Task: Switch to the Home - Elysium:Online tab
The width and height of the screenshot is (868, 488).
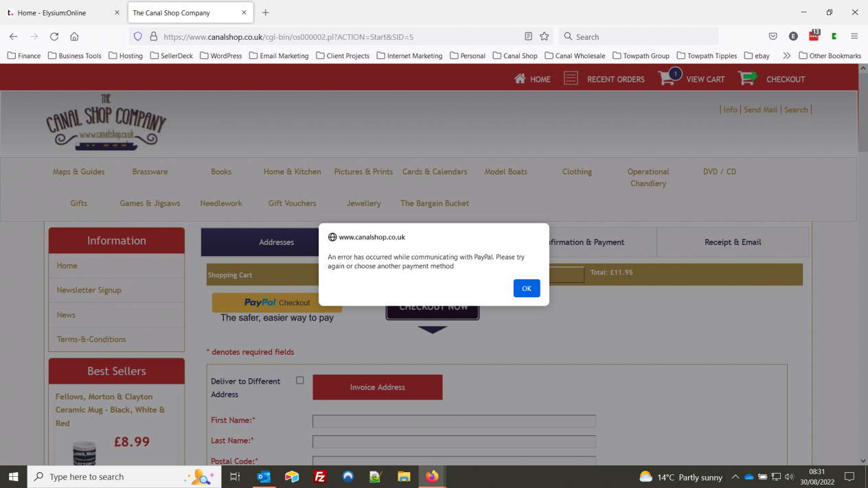Action: 60,12
